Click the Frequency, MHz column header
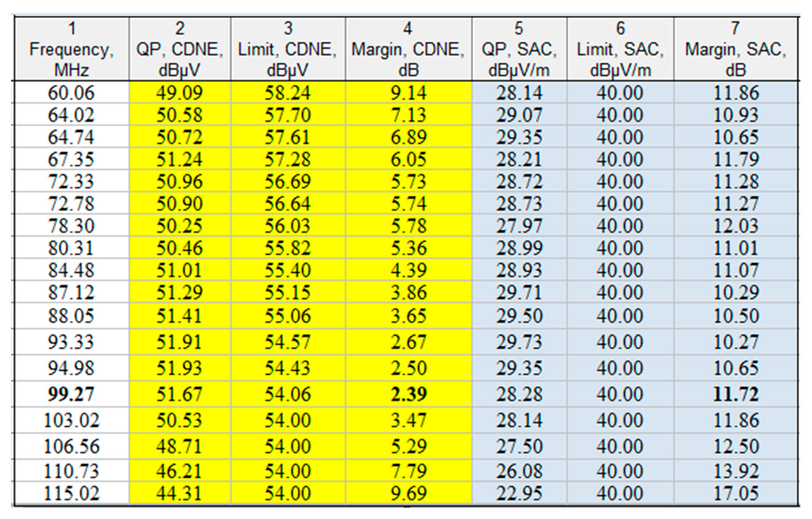The image size is (812, 519). [x=71, y=49]
